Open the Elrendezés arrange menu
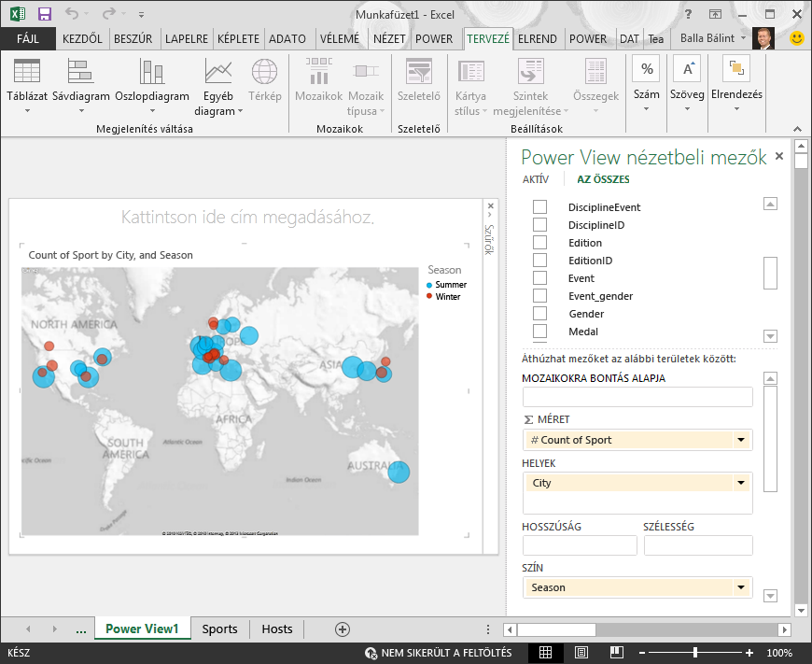Viewport: 812px width, 664px height. [x=736, y=84]
